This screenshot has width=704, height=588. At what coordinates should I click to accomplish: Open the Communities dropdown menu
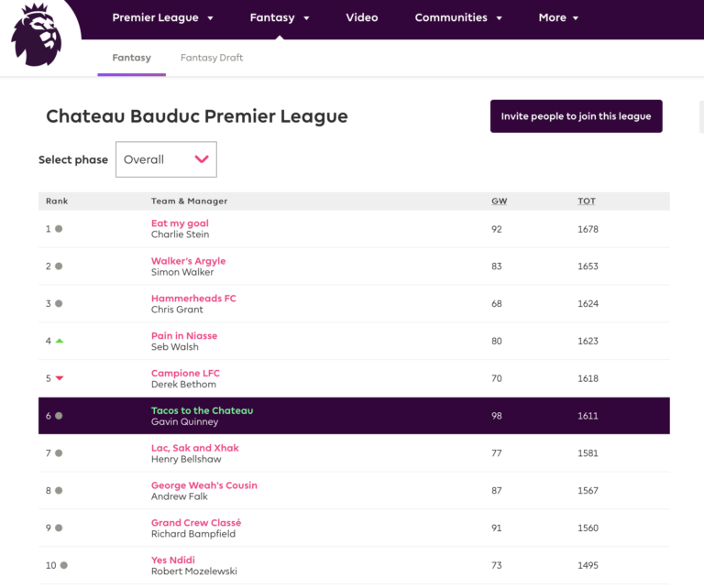point(458,17)
